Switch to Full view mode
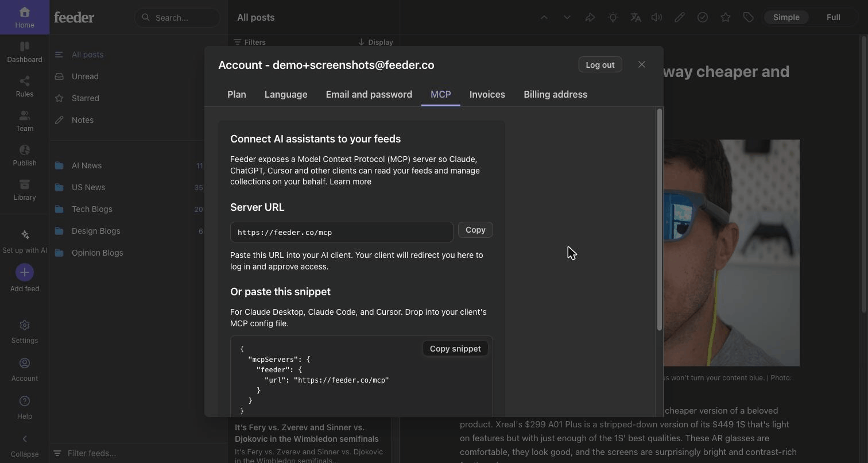Image resolution: width=868 pixels, height=463 pixels. 834,17
